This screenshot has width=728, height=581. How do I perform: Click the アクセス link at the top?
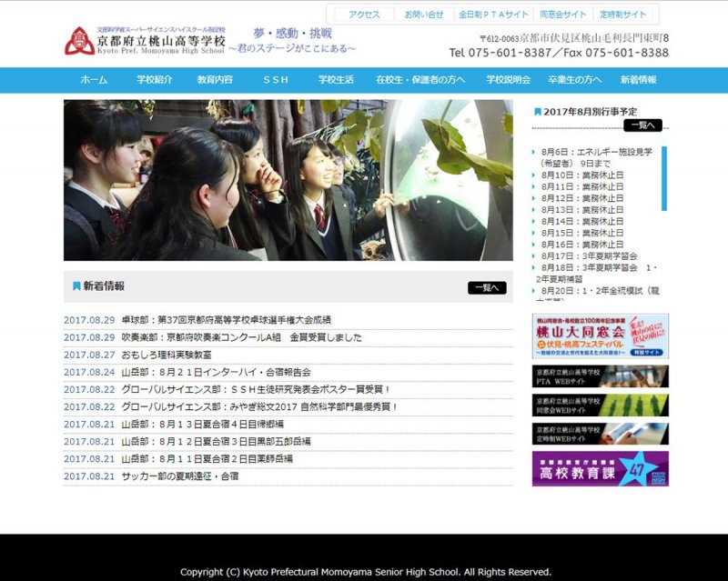(364, 15)
